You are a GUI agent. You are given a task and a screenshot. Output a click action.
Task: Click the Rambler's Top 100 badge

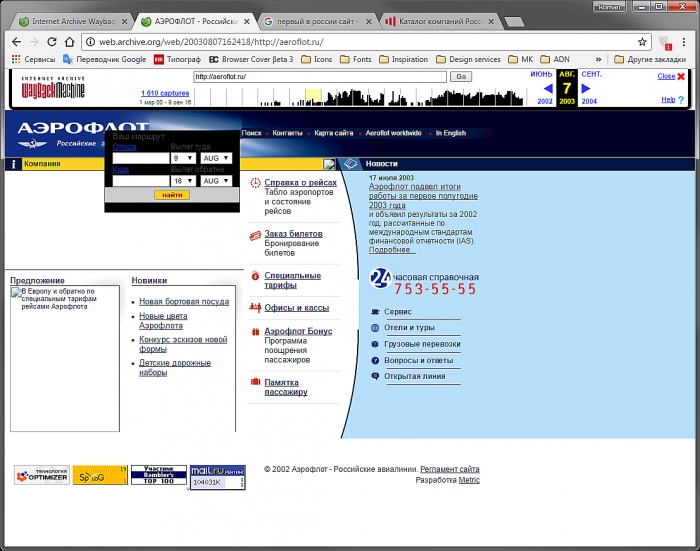(x=159, y=475)
